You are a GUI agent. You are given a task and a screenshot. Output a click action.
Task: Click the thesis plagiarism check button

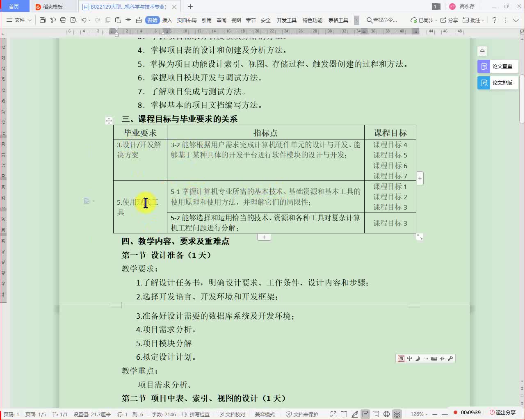click(498, 66)
